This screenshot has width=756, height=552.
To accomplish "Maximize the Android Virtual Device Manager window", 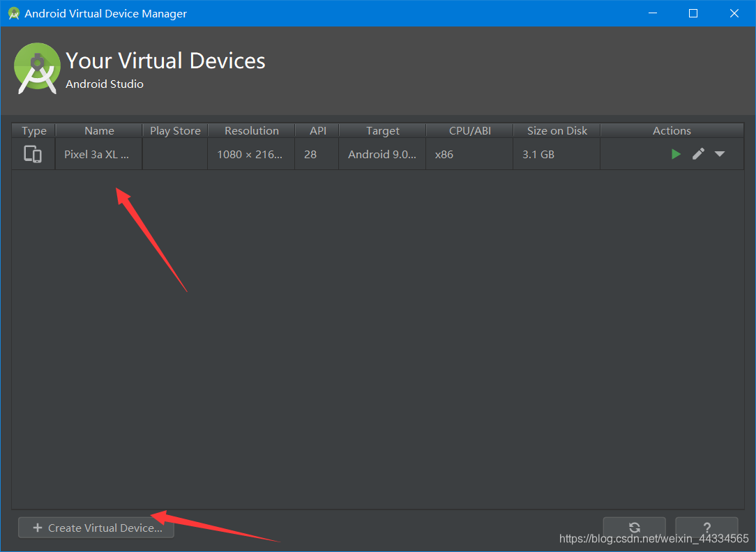I will [693, 13].
